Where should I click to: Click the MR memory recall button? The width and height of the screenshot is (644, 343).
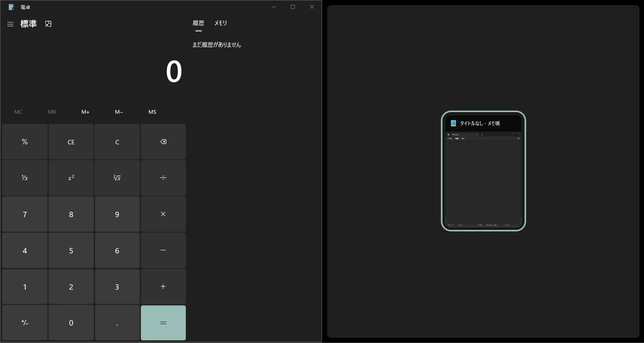click(x=52, y=112)
